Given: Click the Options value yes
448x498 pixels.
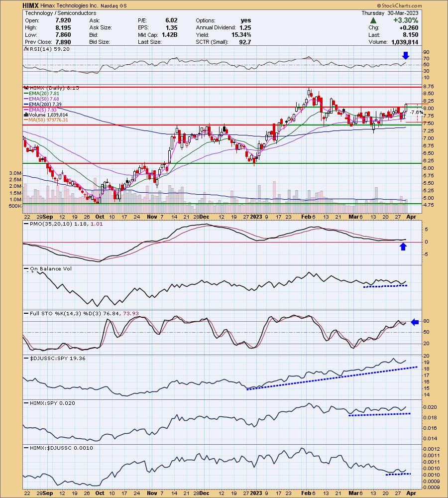Looking at the screenshot, I should click(246, 20).
